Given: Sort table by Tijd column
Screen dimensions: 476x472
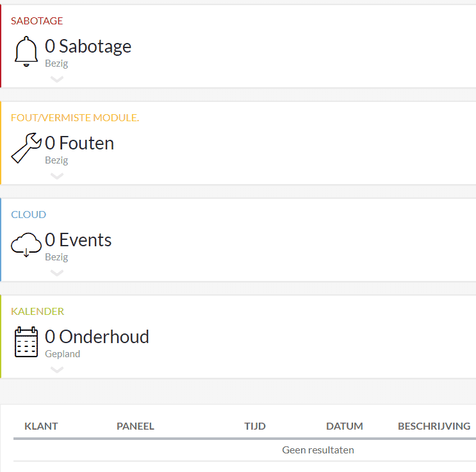Looking at the screenshot, I should [255, 426].
